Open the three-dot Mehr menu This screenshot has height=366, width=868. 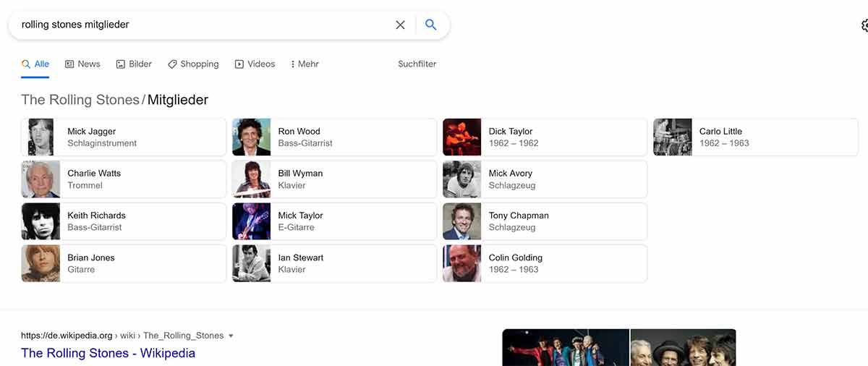click(x=305, y=64)
